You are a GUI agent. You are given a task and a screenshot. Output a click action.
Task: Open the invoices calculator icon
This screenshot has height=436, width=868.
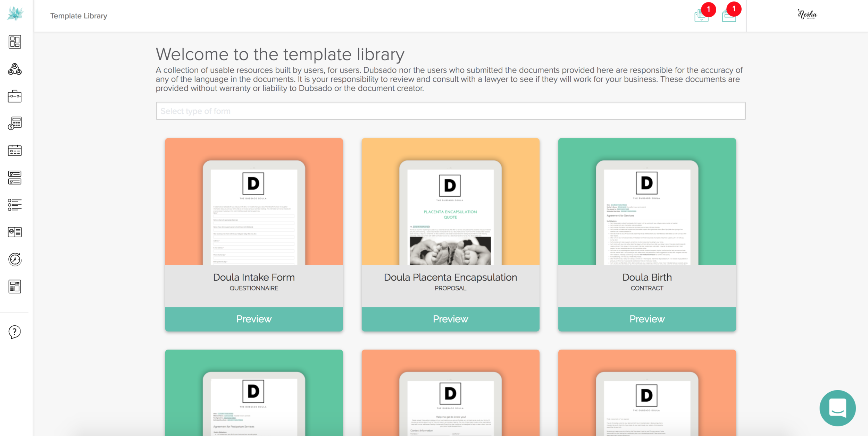(x=15, y=123)
